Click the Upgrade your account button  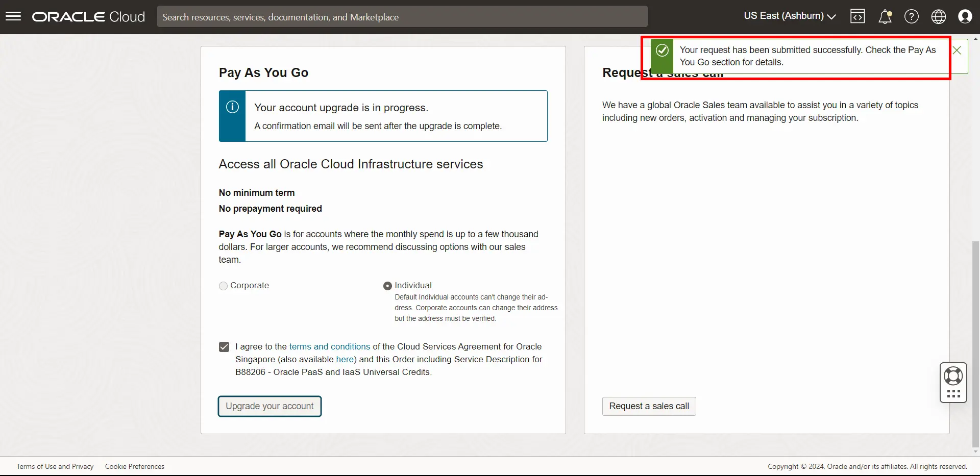click(269, 406)
